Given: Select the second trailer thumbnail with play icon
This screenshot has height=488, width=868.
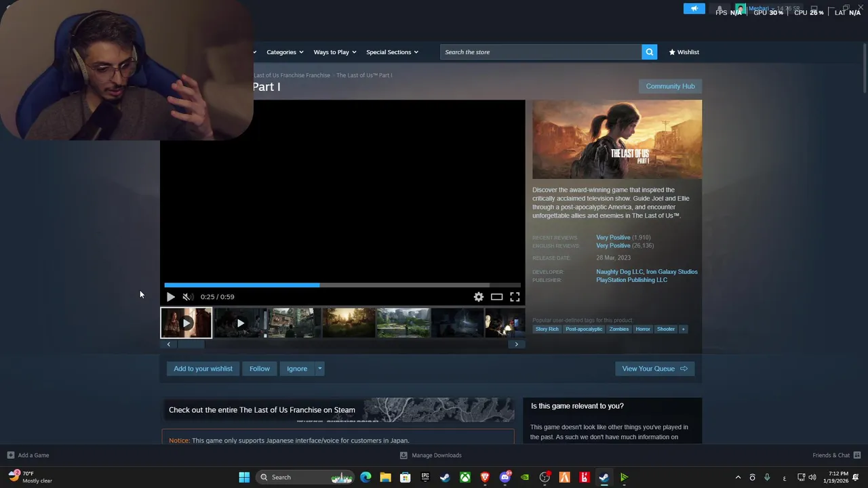Looking at the screenshot, I should (240, 323).
